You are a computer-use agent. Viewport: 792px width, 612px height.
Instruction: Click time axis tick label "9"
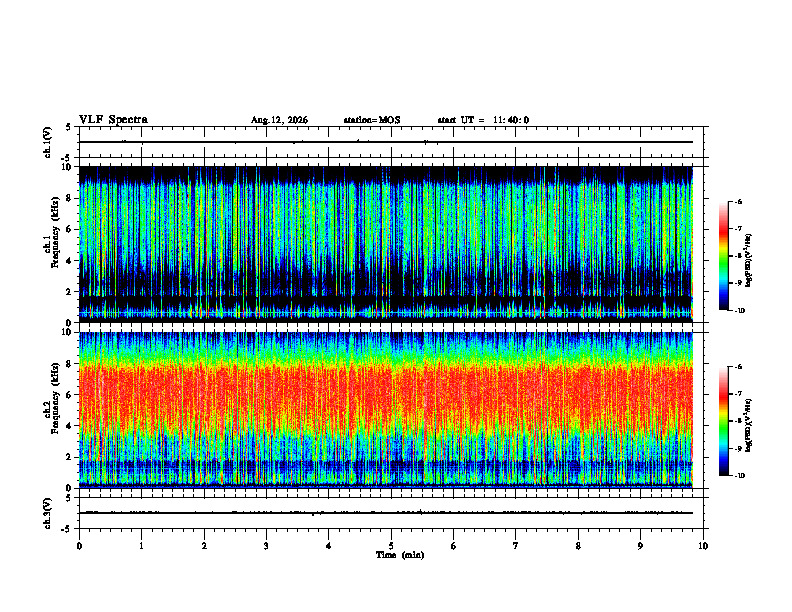(640, 546)
